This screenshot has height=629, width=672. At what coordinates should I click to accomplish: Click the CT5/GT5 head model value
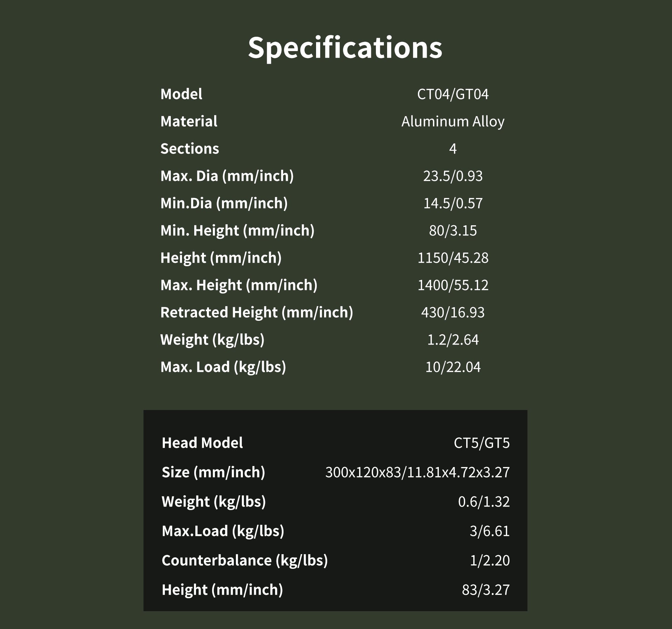click(x=482, y=443)
